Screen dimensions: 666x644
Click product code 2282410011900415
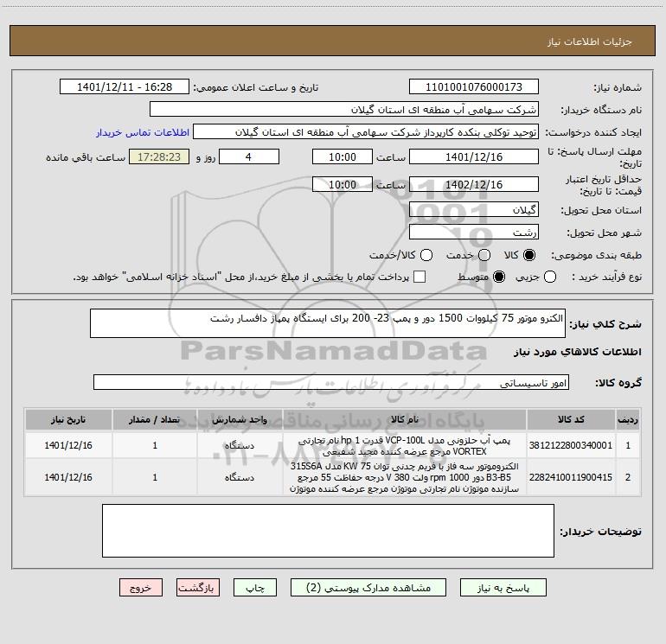coord(571,477)
